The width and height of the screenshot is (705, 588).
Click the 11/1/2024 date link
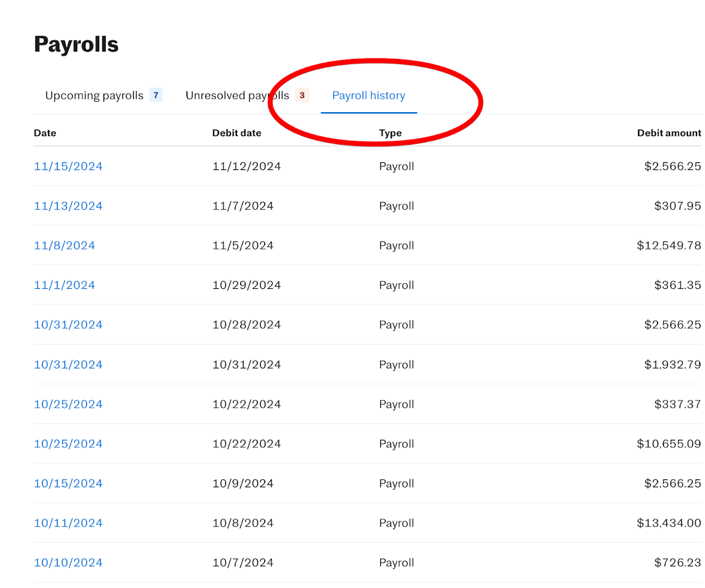coord(64,285)
